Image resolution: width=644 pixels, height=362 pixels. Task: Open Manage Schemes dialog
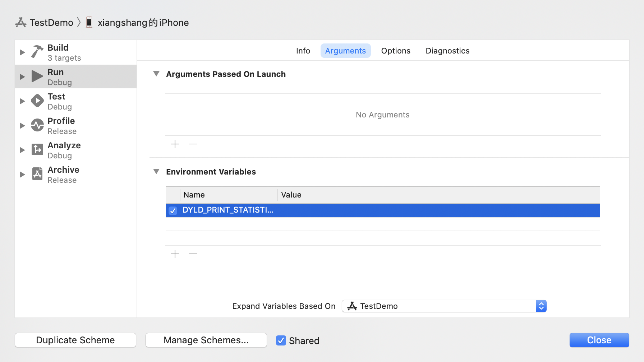pos(206,340)
